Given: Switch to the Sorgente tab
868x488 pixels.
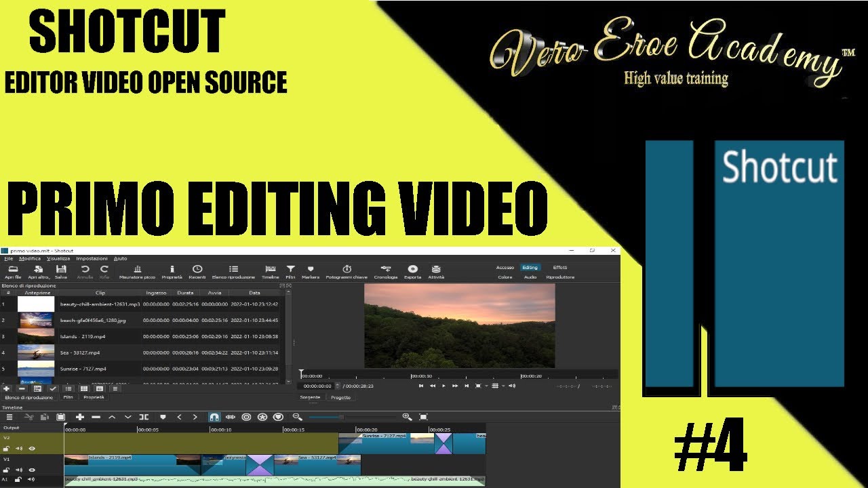Looking at the screenshot, I should pyautogui.click(x=310, y=397).
